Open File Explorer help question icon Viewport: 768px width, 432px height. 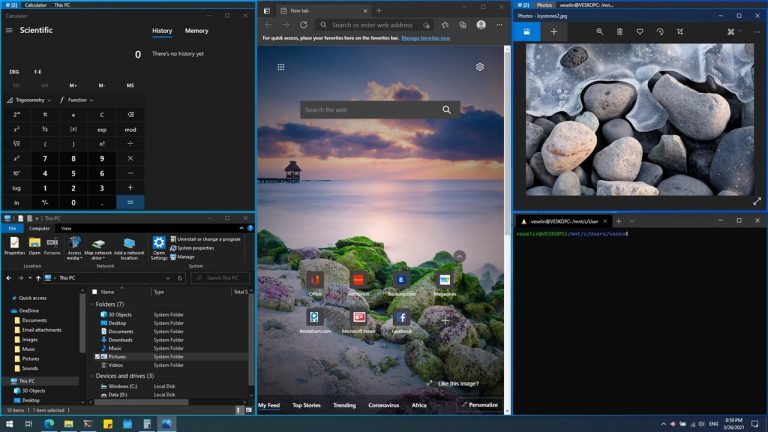[250, 228]
